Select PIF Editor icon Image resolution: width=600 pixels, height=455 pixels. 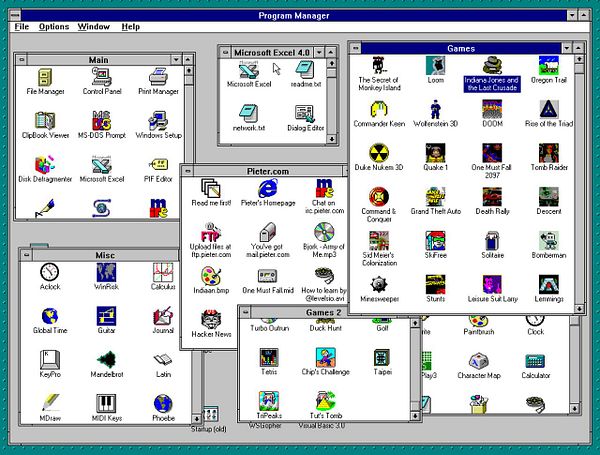tap(158, 168)
